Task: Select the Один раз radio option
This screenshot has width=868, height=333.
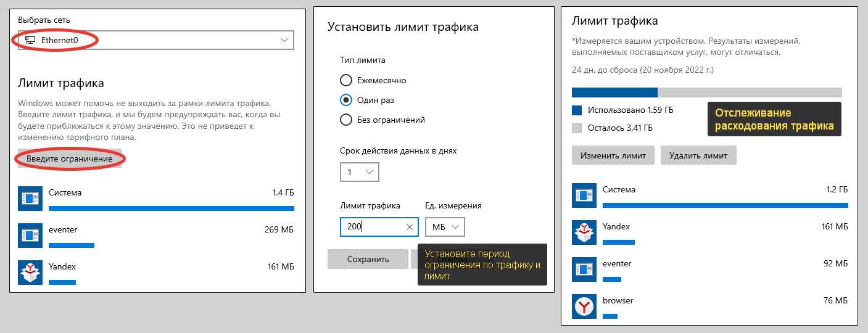Action: (346, 100)
